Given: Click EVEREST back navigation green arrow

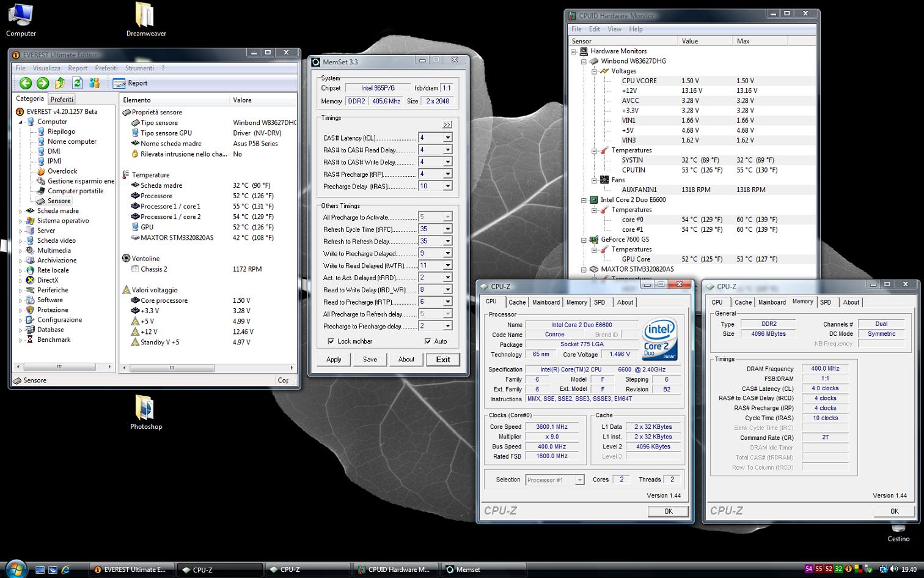Looking at the screenshot, I should [26, 83].
